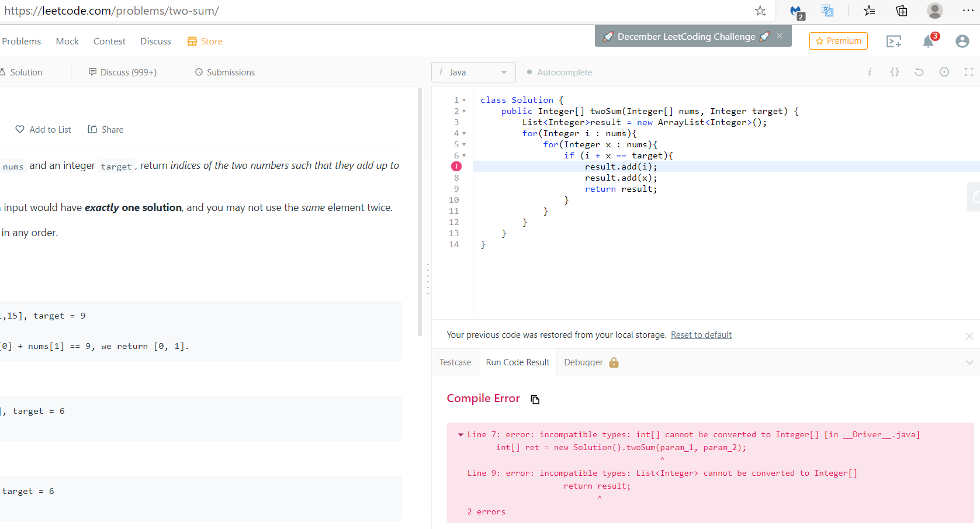Open the browser collections icon
Viewport: 980px width, 529px height.
click(902, 11)
